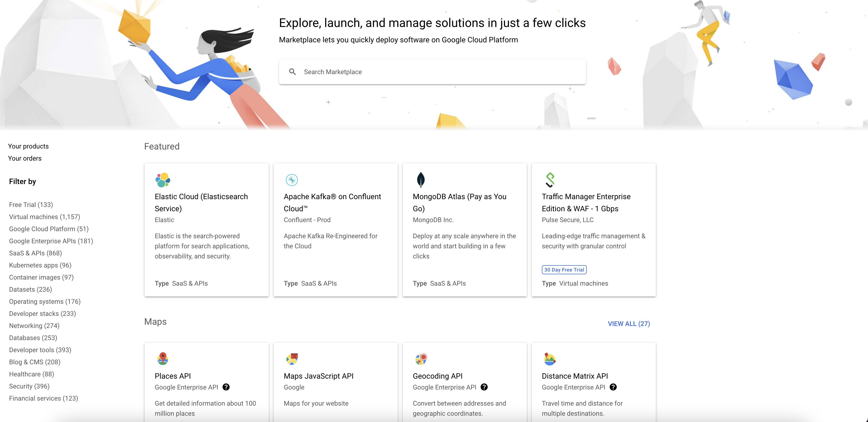Viewport: 868px width, 422px height.
Task: Click the Confluent Kafka circular logo icon
Action: (x=291, y=180)
